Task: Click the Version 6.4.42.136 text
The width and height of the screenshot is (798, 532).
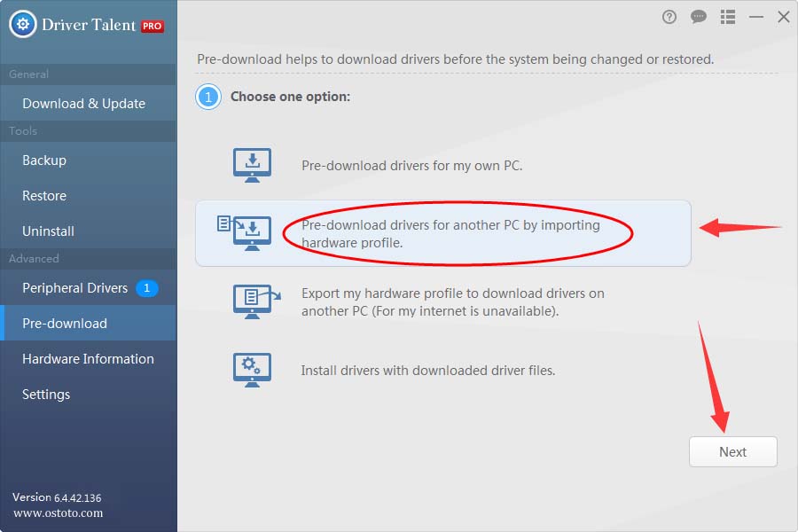Action: [x=57, y=497]
